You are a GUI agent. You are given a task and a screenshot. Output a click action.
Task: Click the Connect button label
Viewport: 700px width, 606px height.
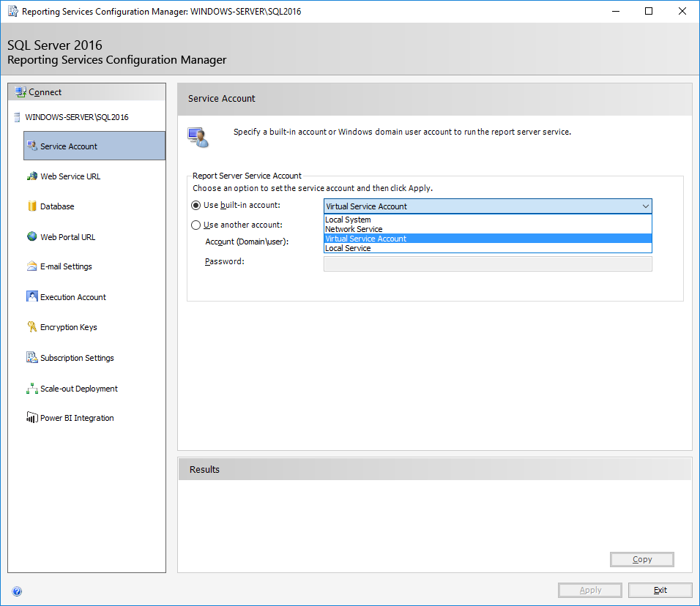[45, 92]
